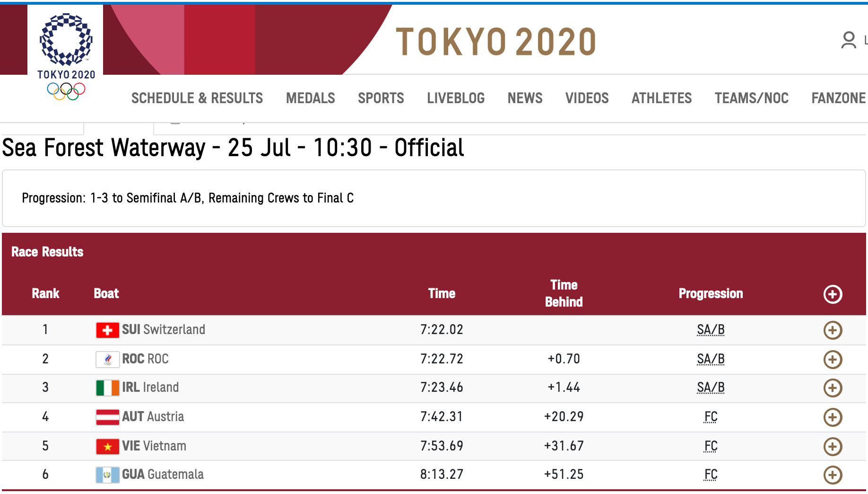
Task: Click the Vietnam flag icon
Action: [107, 446]
